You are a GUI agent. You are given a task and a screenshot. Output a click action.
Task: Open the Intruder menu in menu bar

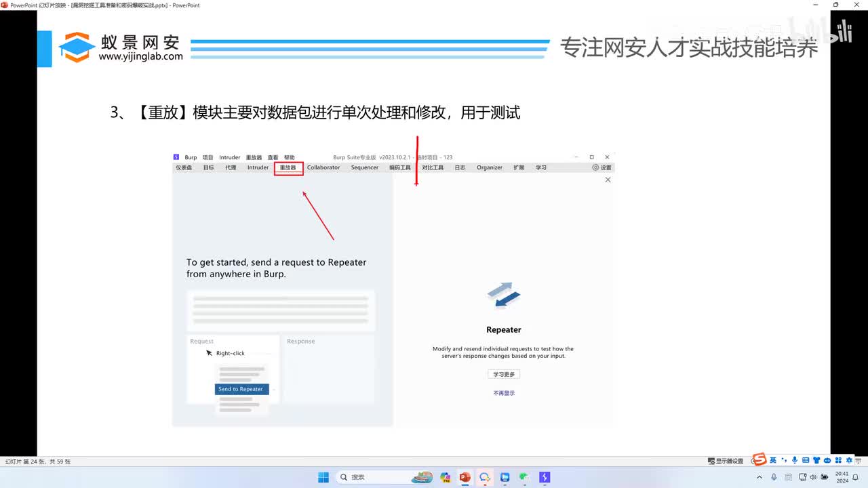click(230, 157)
